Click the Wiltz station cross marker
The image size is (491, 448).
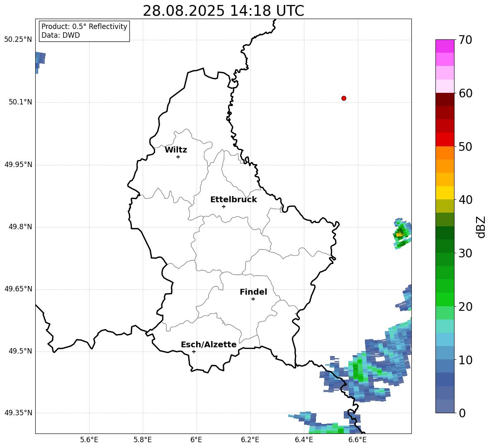(178, 157)
